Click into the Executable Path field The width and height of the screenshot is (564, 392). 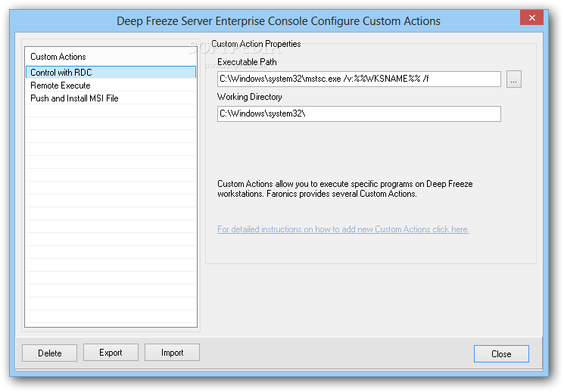[x=359, y=79]
